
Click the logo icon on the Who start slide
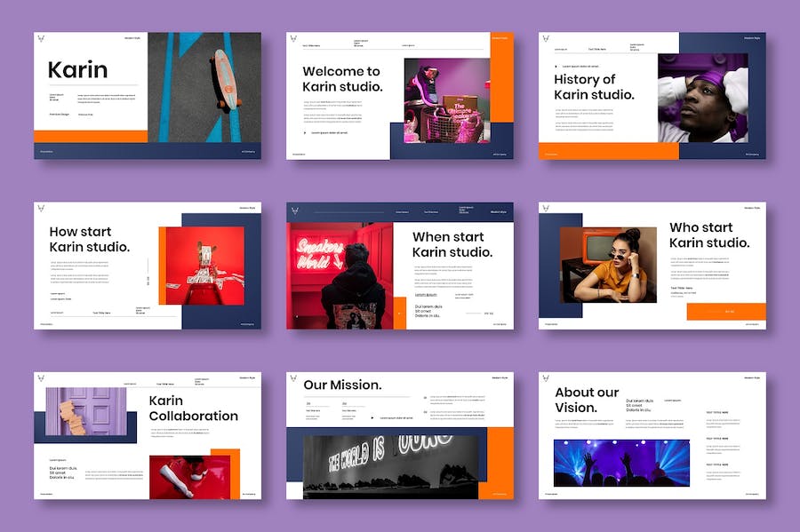[x=545, y=209]
